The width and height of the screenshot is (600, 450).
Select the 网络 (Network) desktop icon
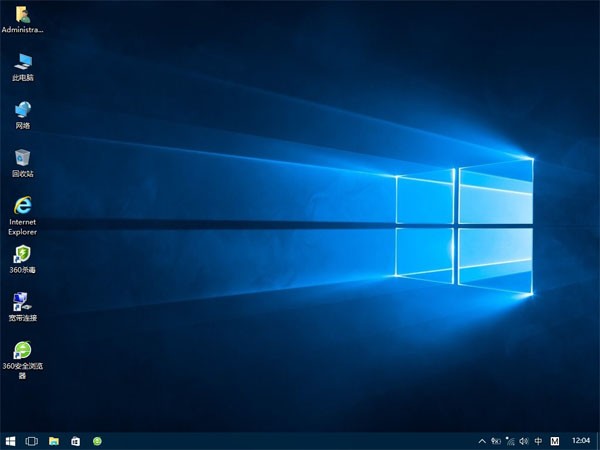tap(23, 115)
